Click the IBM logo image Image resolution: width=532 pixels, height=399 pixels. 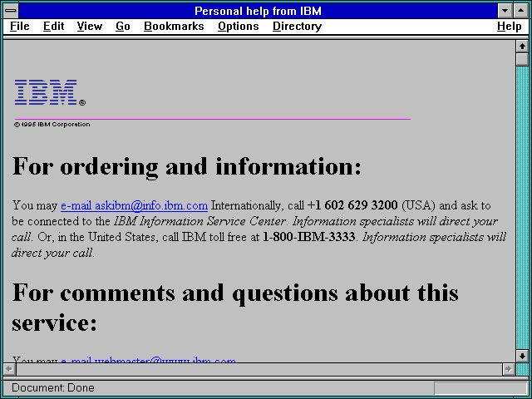tap(50, 92)
